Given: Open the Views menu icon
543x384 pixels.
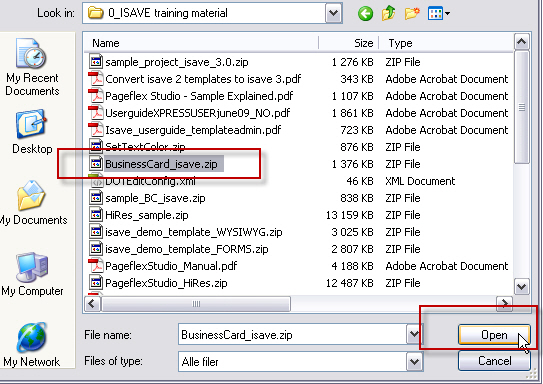Looking at the screenshot, I should [439, 14].
